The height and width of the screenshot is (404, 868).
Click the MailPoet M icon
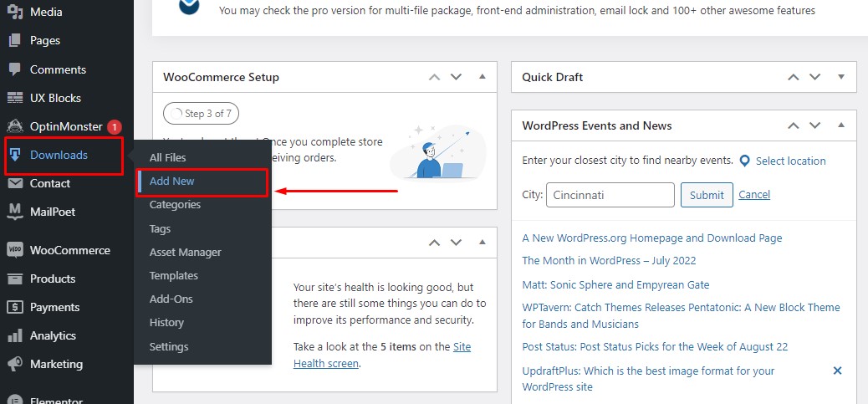(15, 212)
